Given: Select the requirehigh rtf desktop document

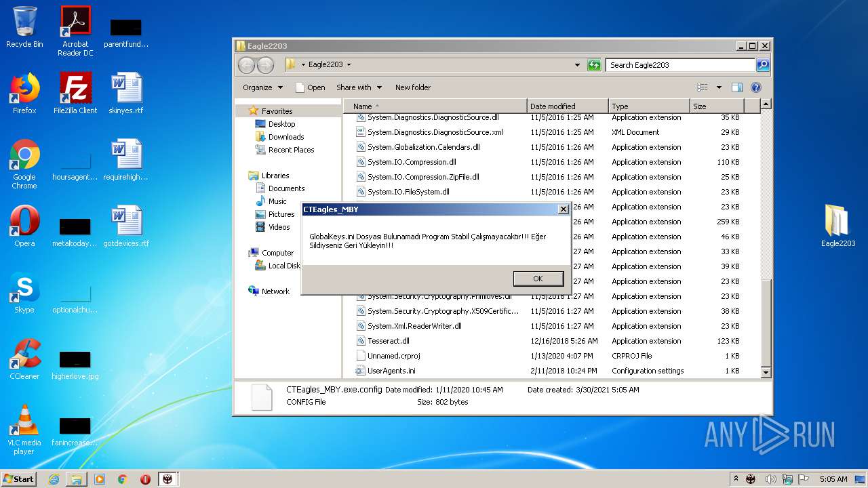Looking at the screenshot, I should click(126, 160).
